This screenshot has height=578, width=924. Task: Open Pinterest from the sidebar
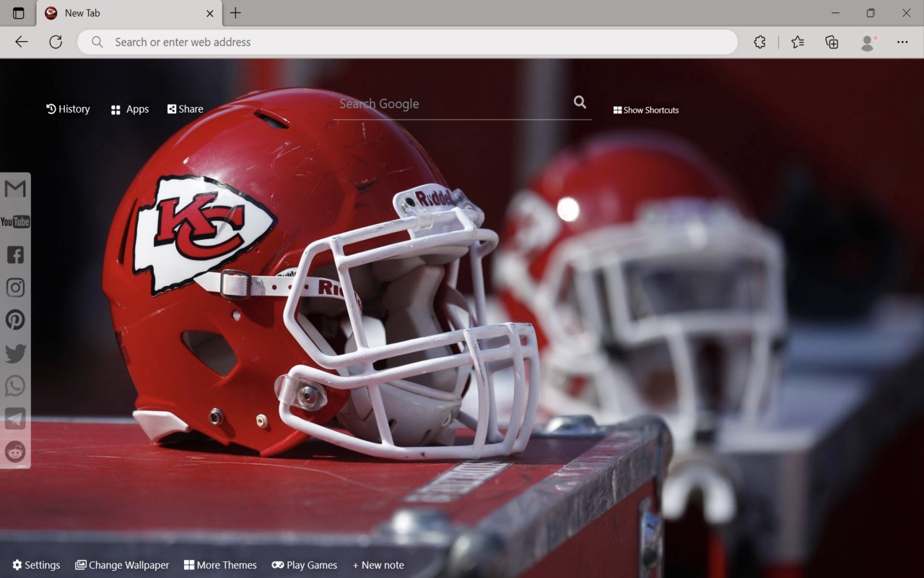click(15, 320)
